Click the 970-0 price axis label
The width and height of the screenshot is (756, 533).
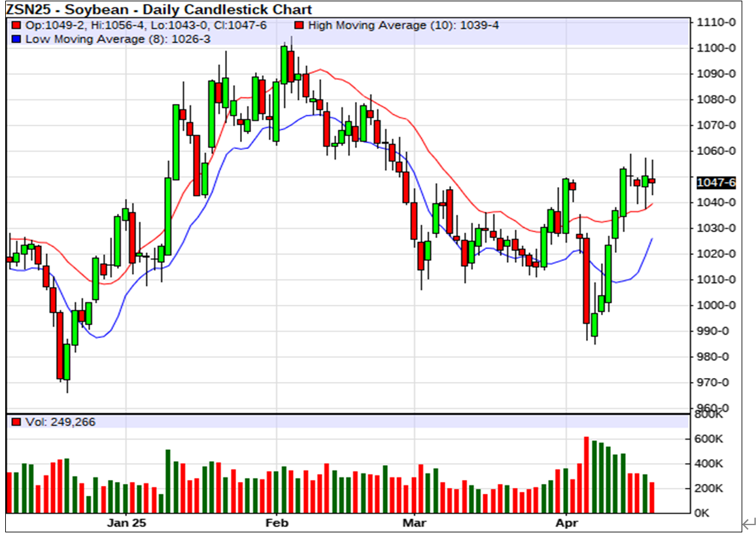coord(717,383)
